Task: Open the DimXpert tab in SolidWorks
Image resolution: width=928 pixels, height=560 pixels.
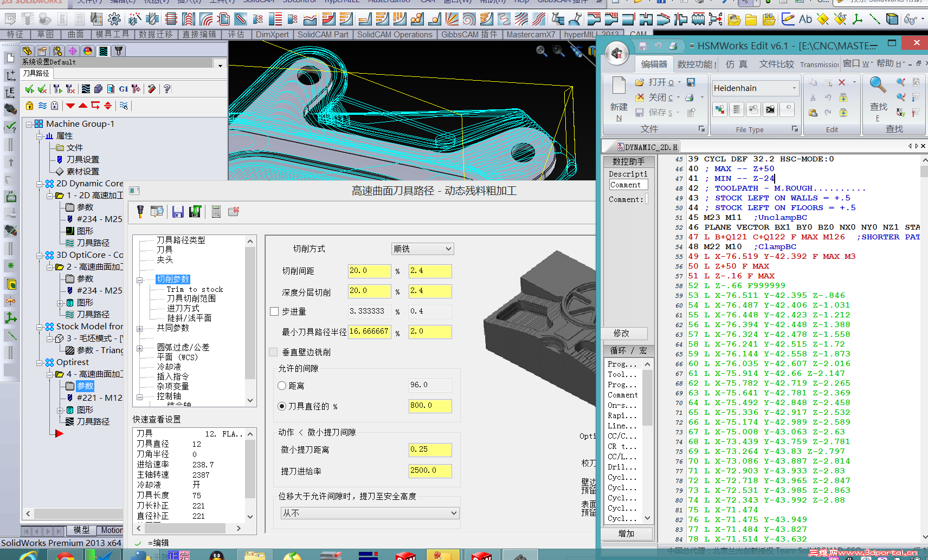Action: click(272, 34)
